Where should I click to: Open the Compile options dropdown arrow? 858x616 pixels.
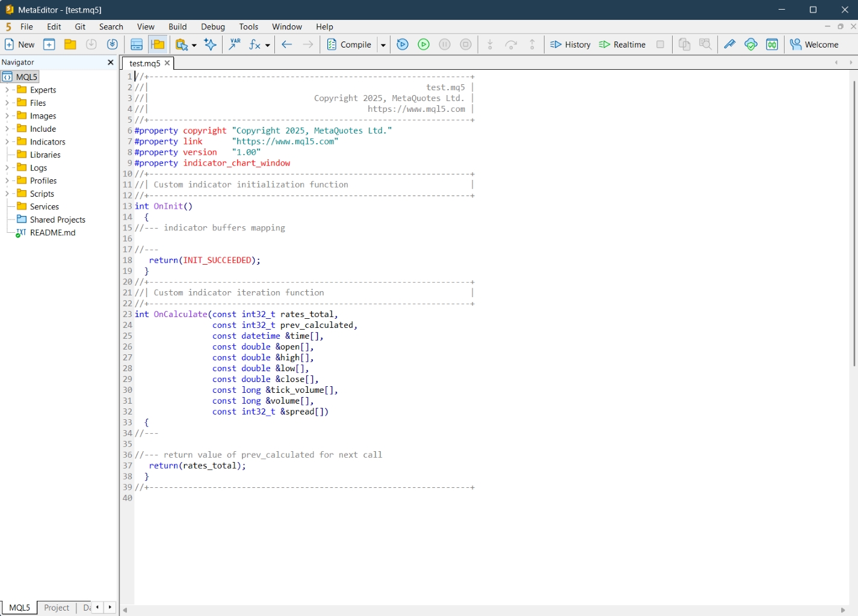pyautogui.click(x=383, y=45)
